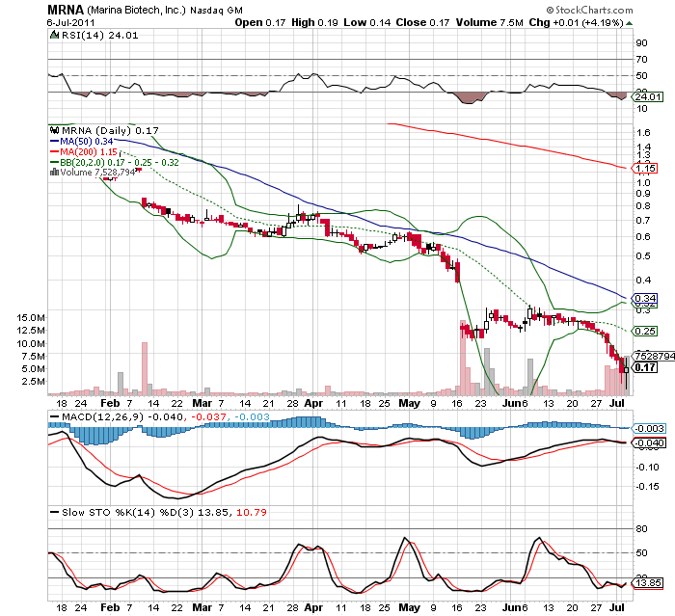Click the 80 level on stochastic axis
This screenshot has width=675, height=616.
[641, 528]
